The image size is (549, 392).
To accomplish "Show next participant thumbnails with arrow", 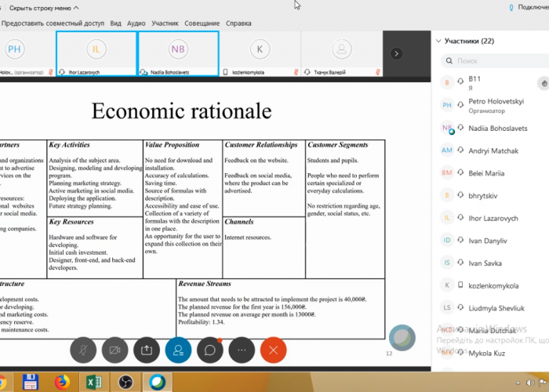I will coord(397,53).
